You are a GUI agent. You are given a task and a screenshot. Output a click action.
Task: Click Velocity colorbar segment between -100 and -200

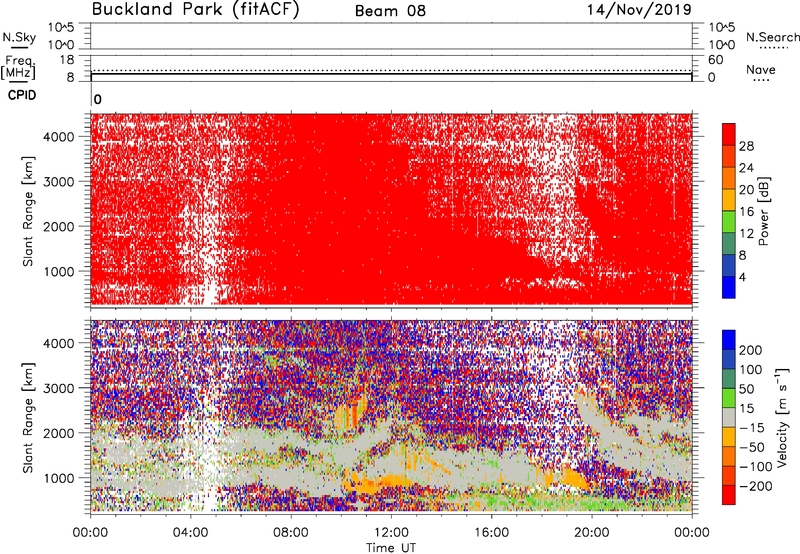coord(729,476)
